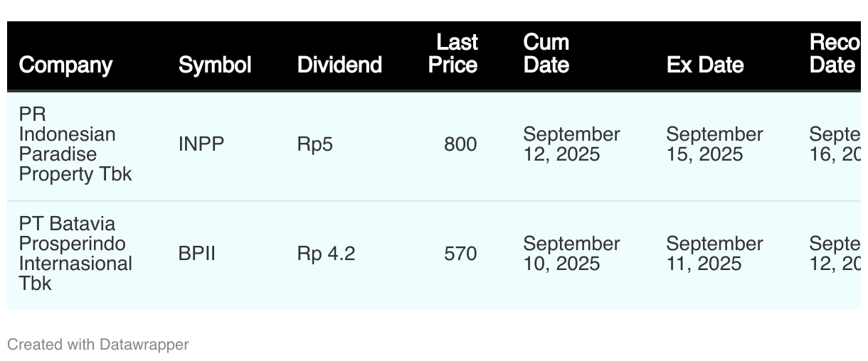868x361 pixels.
Task: Click ex date September 11, 2025
Action: pos(714,254)
